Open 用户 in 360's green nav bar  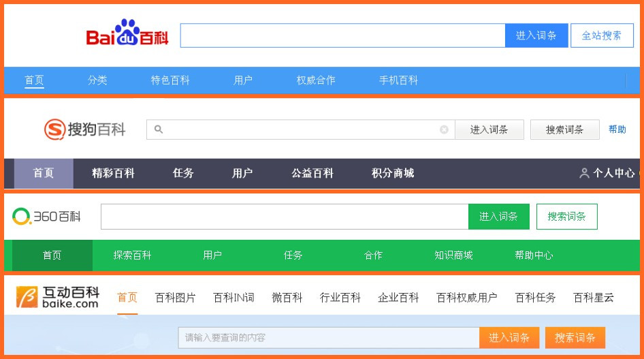[x=212, y=255]
